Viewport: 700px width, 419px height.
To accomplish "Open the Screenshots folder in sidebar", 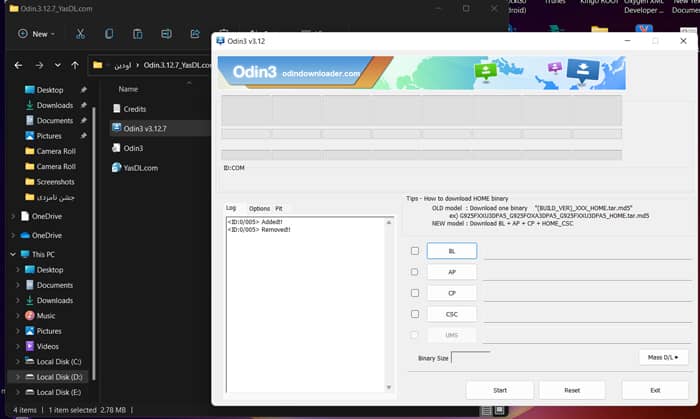I will [55, 182].
